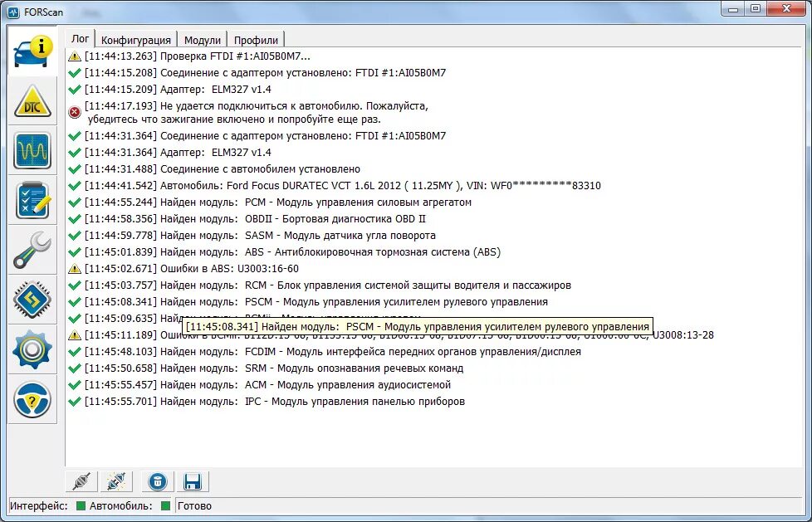Image resolution: width=812 pixels, height=522 pixels.
Task: Click green checkmark beside PCM module line
Action: pos(75,202)
